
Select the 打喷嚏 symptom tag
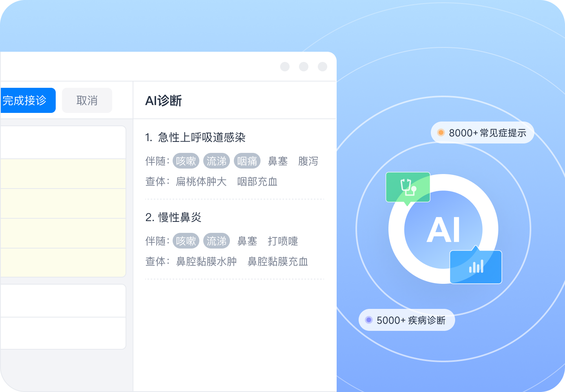click(x=283, y=241)
